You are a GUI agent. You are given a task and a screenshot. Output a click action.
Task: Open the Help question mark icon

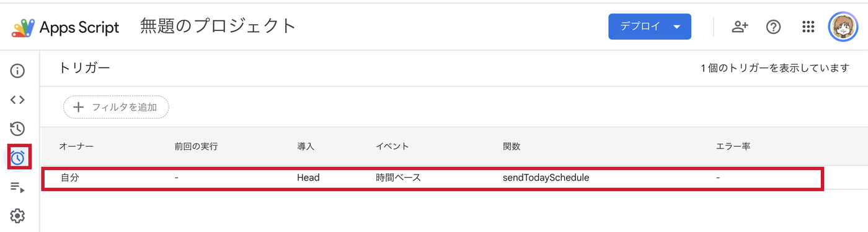[x=773, y=27]
